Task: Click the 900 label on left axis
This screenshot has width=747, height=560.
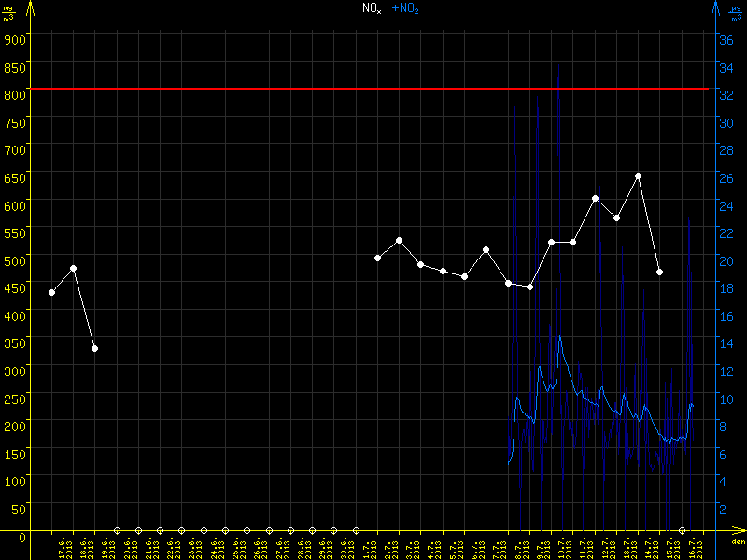Action: coord(13,40)
